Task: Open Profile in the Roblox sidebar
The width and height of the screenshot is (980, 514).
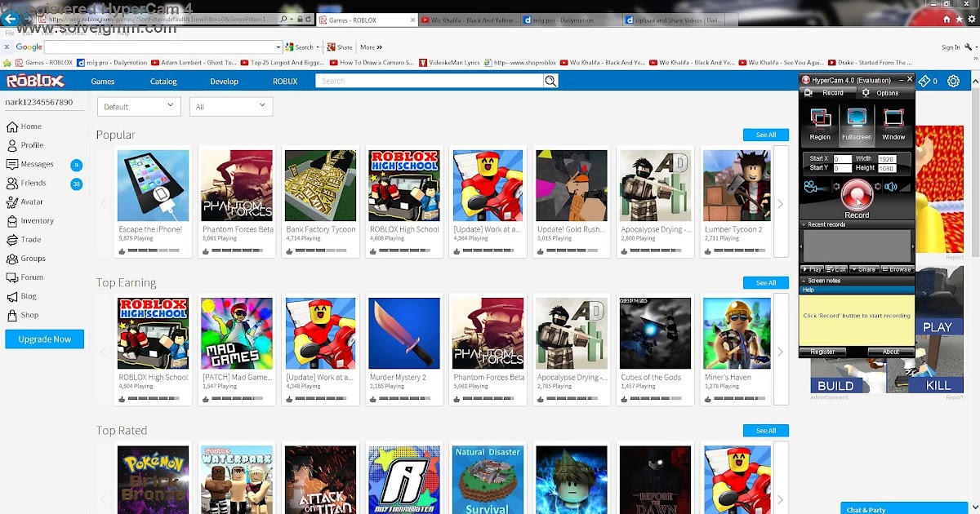Action: [x=25, y=145]
